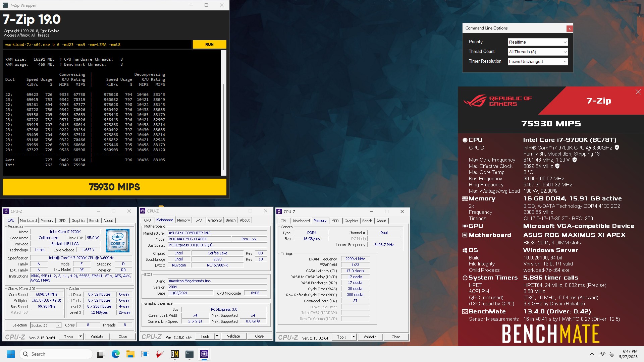Viewport: 644px width, 362px height.
Task: Click the shield beside Max Effective Clock
Action: coord(557,166)
